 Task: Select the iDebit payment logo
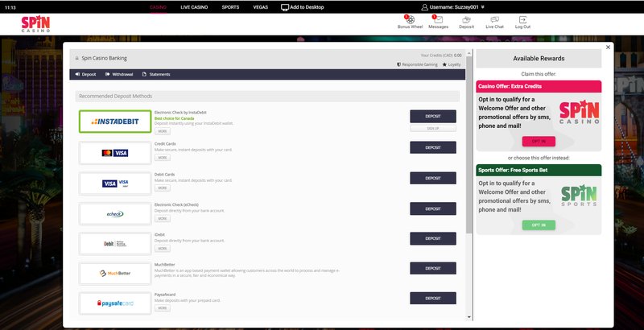pos(115,244)
